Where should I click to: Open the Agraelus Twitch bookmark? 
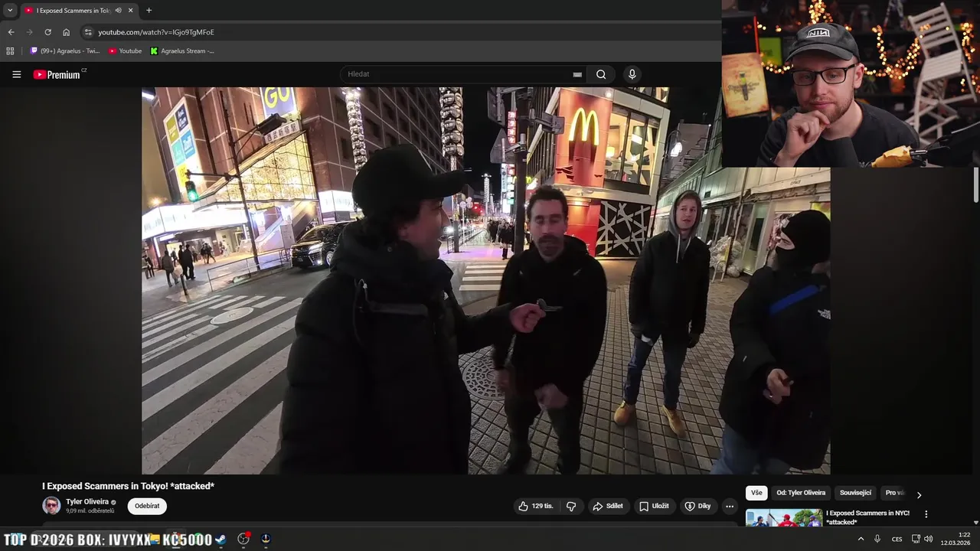pyautogui.click(x=65, y=51)
